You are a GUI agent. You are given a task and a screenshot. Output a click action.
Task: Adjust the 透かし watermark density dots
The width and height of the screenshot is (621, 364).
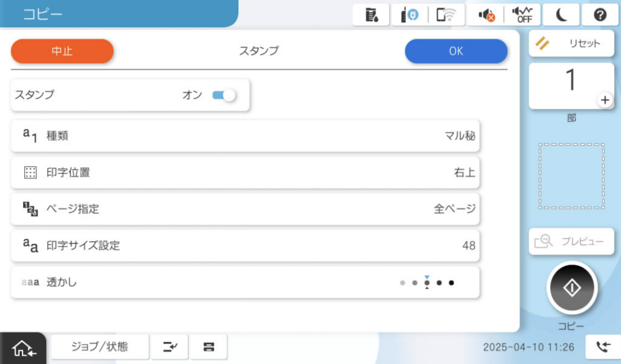click(427, 283)
